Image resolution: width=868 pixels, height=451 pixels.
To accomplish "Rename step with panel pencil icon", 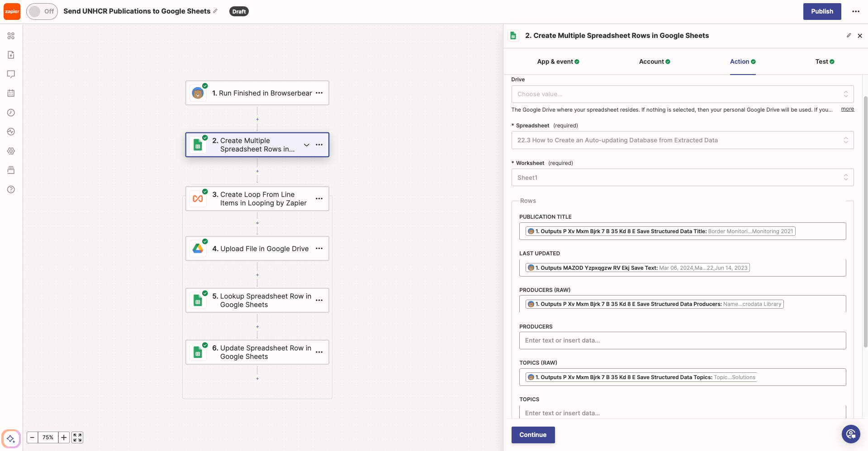I will pos(849,36).
